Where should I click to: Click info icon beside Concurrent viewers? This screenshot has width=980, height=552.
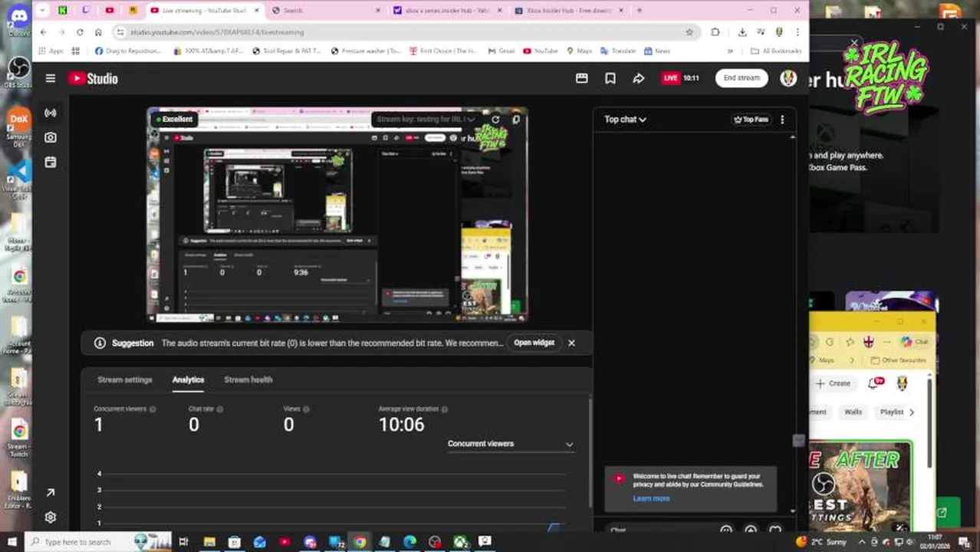coord(153,409)
